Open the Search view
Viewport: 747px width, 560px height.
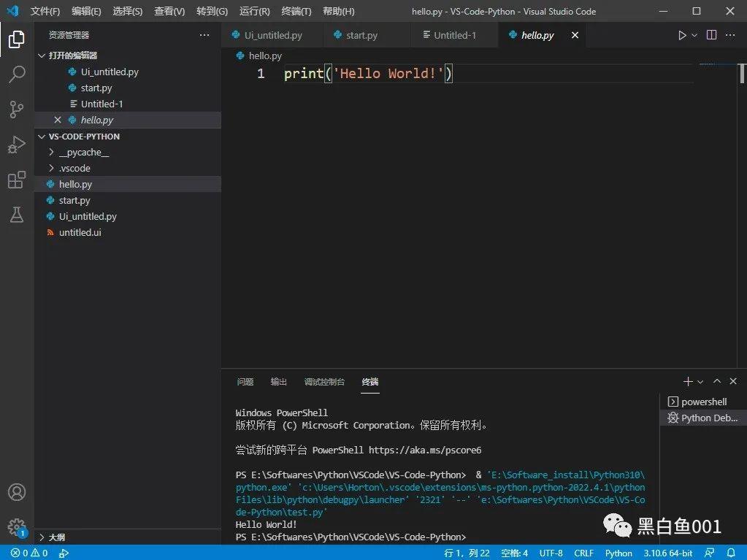pyautogui.click(x=16, y=74)
